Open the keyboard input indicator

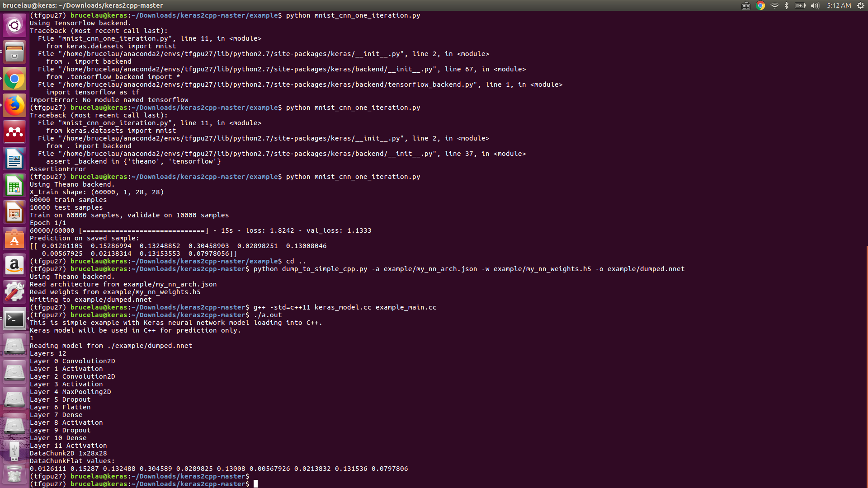746,5
